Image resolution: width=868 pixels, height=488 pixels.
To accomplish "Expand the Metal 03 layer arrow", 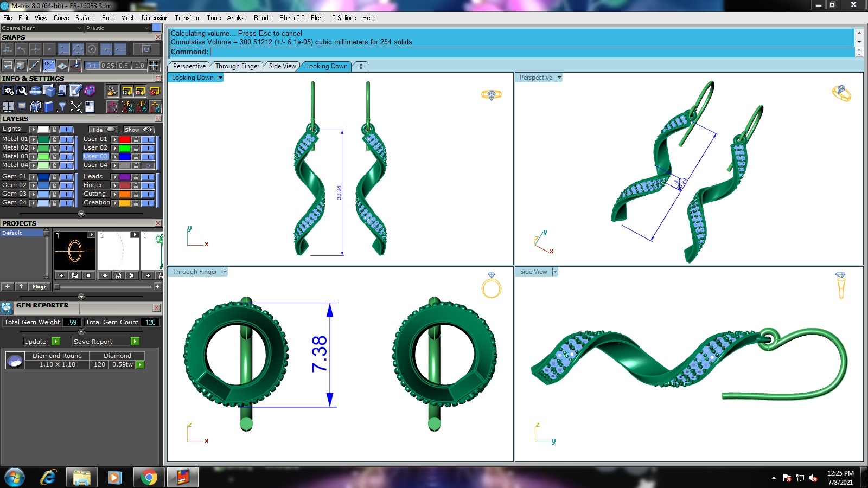I will (33, 157).
